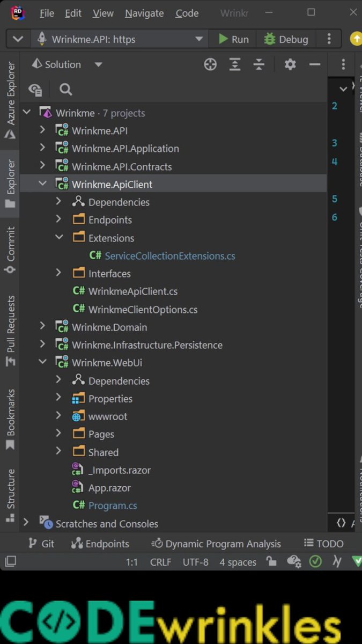362x644 pixels.
Task: Click the file system view icon
Action: pyautogui.click(x=35, y=89)
